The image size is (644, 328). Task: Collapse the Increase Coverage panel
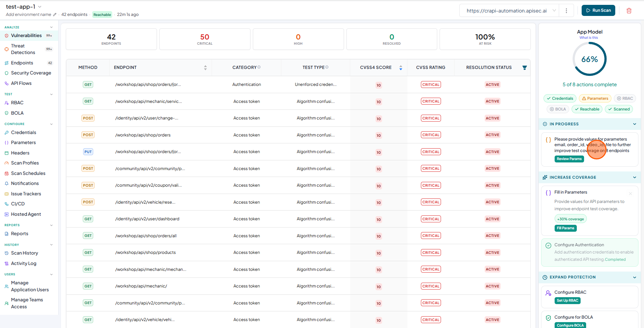pyautogui.click(x=635, y=177)
